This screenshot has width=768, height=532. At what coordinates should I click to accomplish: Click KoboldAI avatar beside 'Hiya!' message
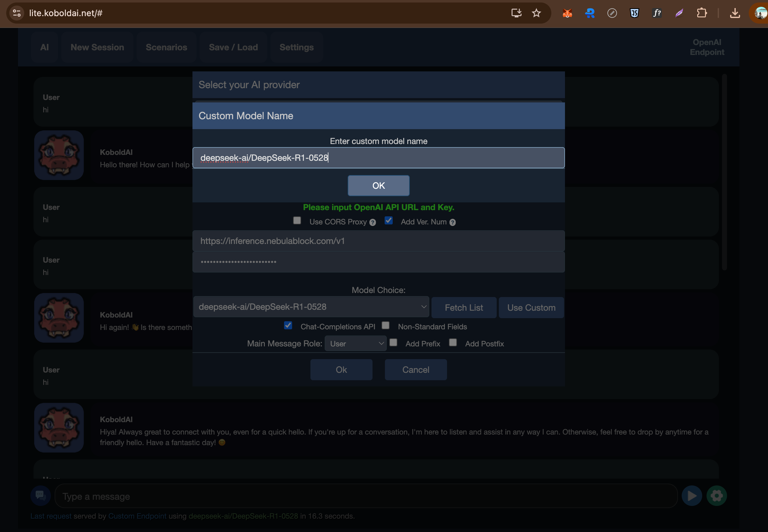click(59, 428)
